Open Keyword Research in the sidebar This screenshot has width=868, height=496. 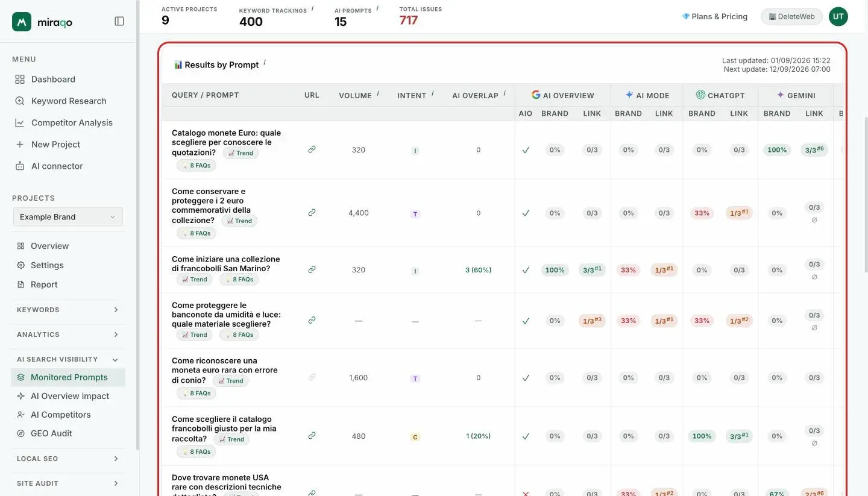pyautogui.click(x=69, y=101)
